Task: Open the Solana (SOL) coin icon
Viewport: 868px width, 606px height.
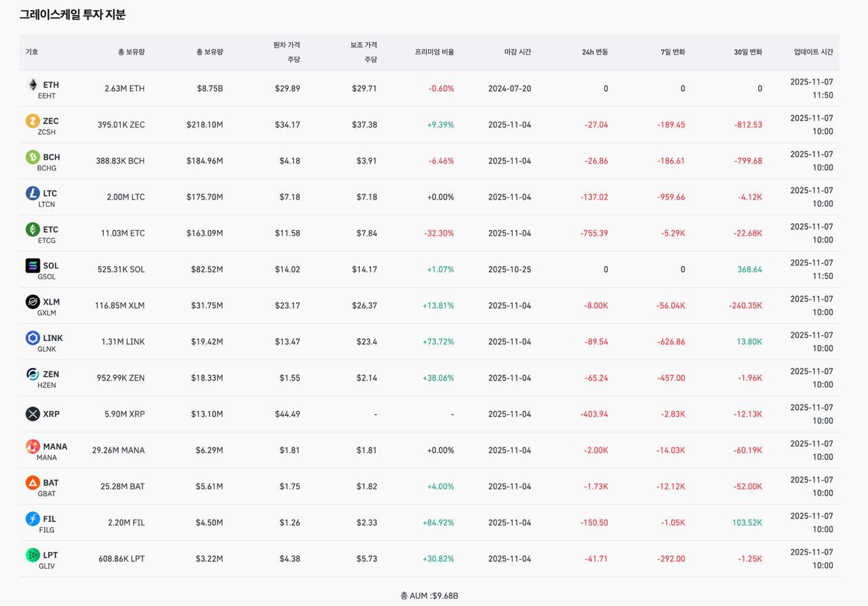Action: point(33,265)
